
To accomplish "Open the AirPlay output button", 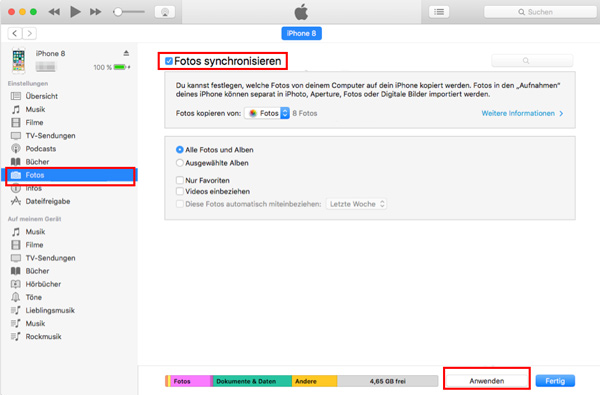I will point(165,12).
